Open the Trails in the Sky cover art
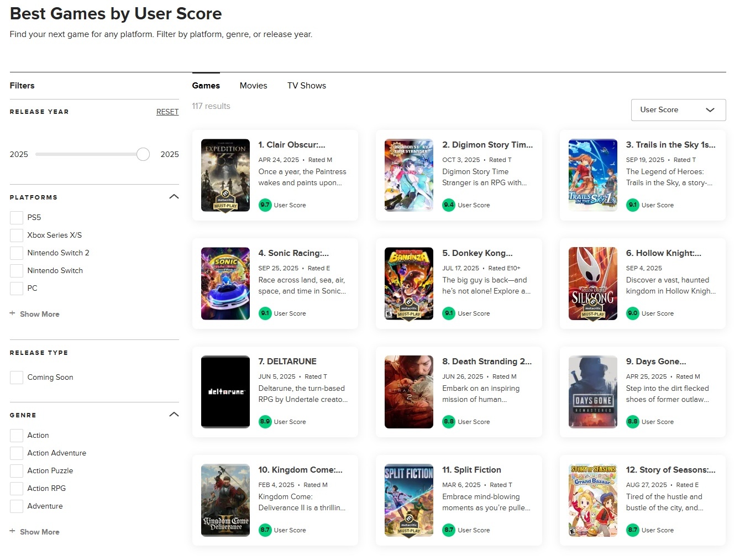Viewport: 745px width, 560px height. (x=593, y=175)
